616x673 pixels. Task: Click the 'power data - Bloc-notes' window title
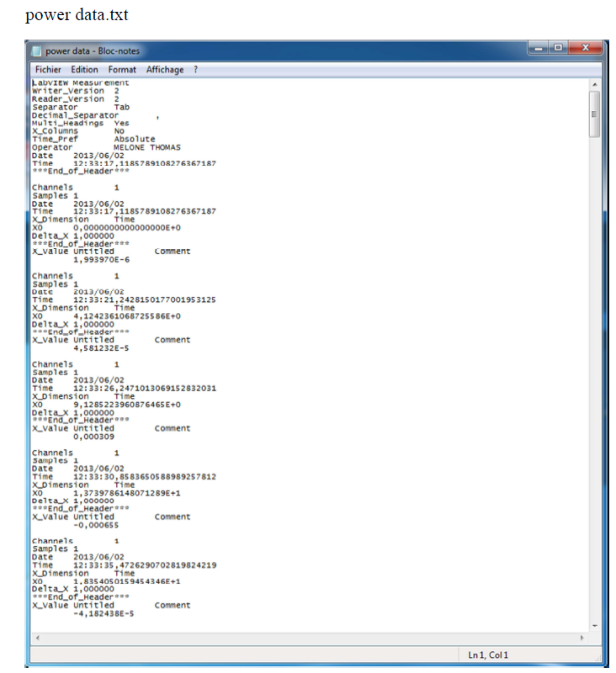pyautogui.click(x=93, y=51)
